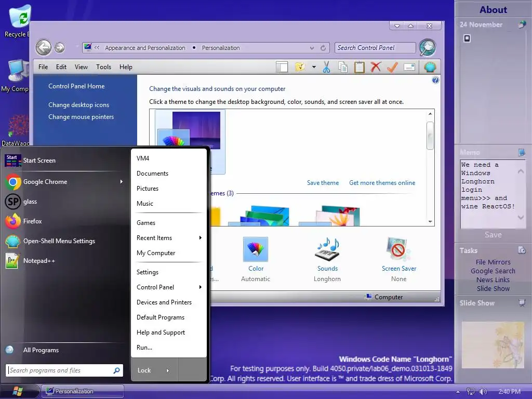The height and width of the screenshot is (399, 532).
Task: Open the File menu
Action: (x=43, y=67)
